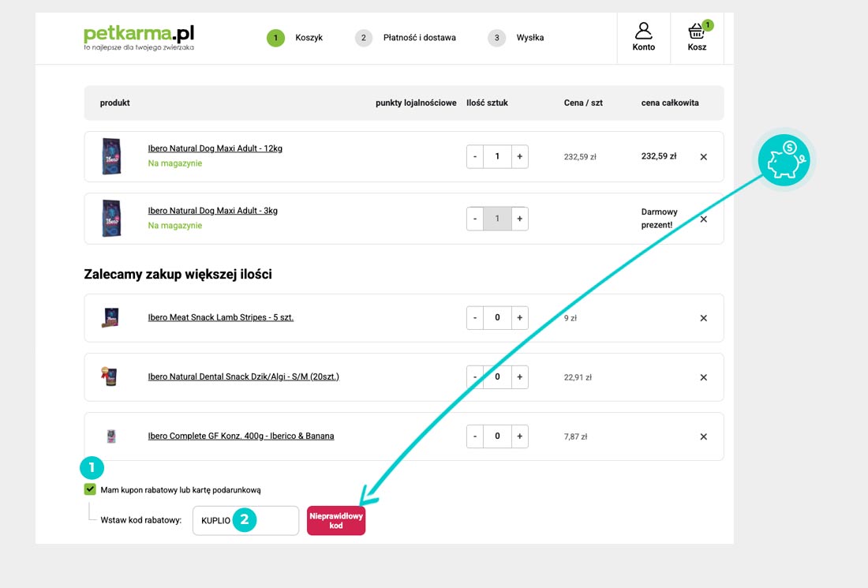
Task: Open Ibero Natural Dog Maxi Adult 12kg link
Action: [x=215, y=148]
